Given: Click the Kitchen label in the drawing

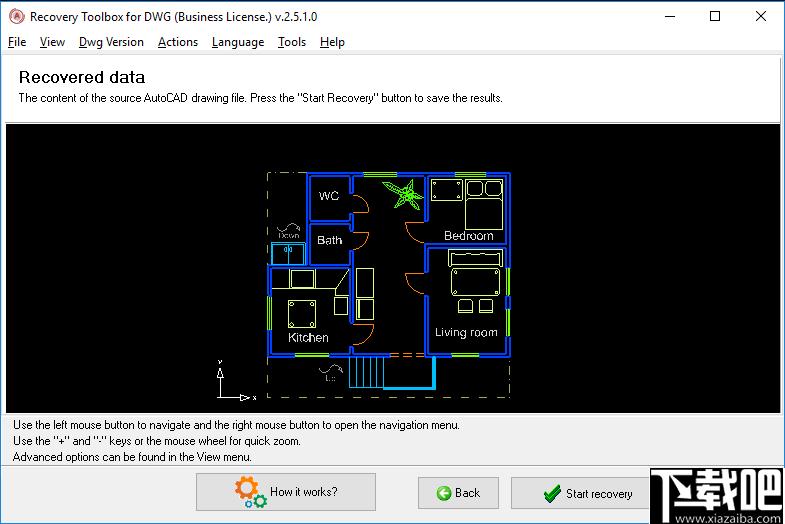Looking at the screenshot, I should point(308,338).
